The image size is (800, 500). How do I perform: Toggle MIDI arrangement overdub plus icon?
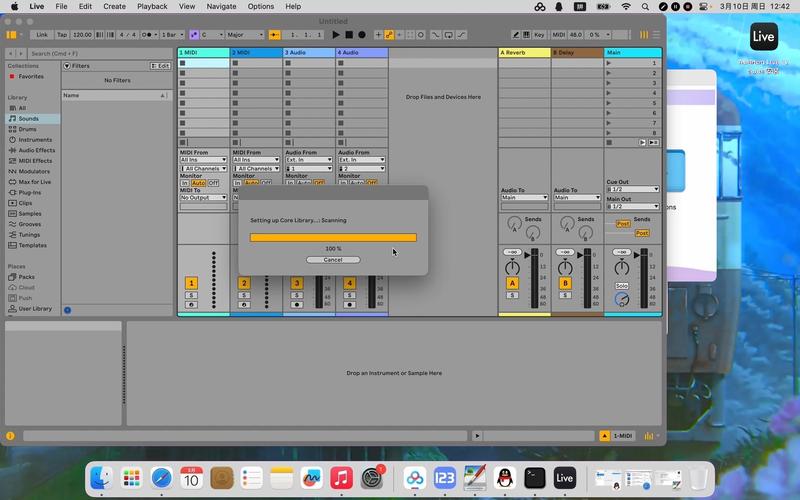(x=378, y=35)
